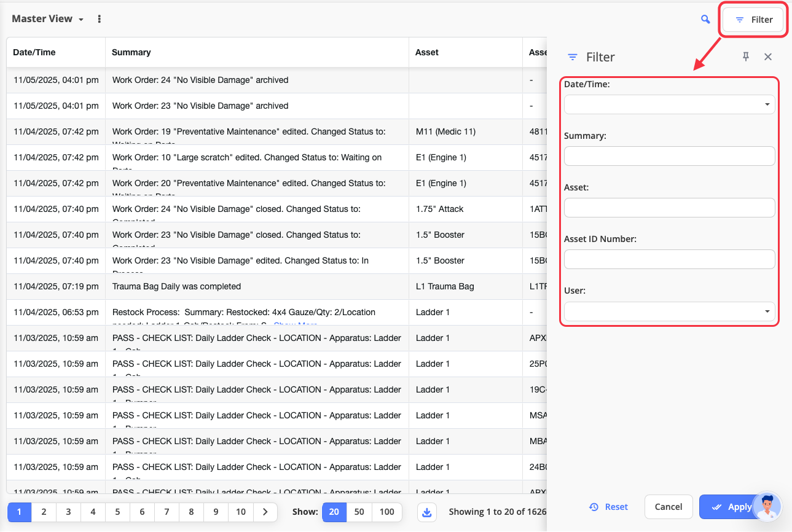Click the M11 (Medic 11) asset cell
Image resolution: width=792 pixels, height=532 pixels.
tap(466, 131)
